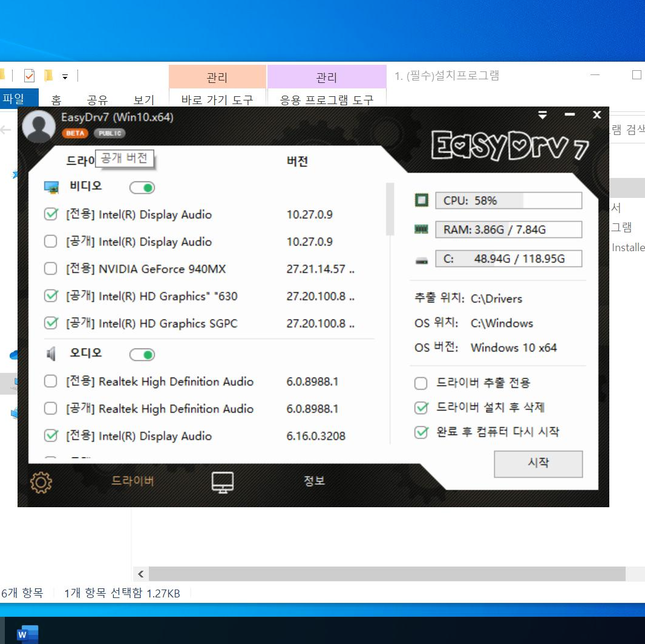The width and height of the screenshot is (645, 644).
Task: Click the 버전 column header
Action: [x=297, y=161]
